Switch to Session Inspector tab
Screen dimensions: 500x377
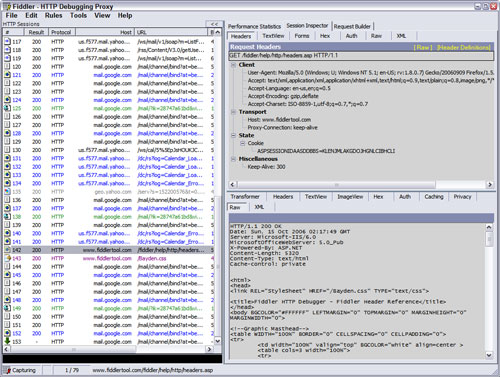pos(307,26)
